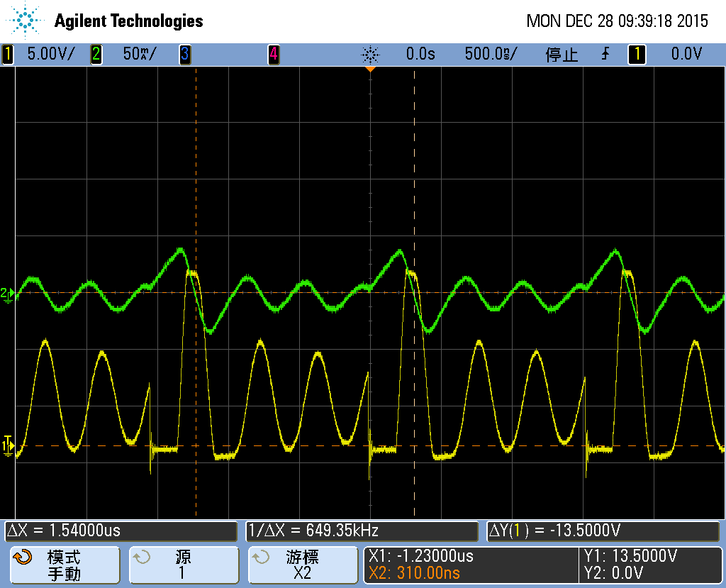Select the X2 310.00ns cursor readout
The width and height of the screenshot is (726, 588).
pyautogui.click(x=414, y=573)
